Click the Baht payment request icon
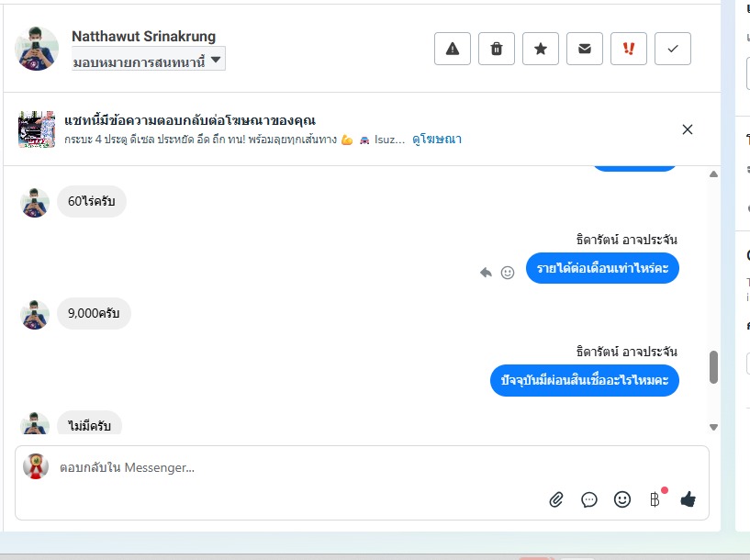This screenshot has width=750, height=560. click(x=655, y=499)
